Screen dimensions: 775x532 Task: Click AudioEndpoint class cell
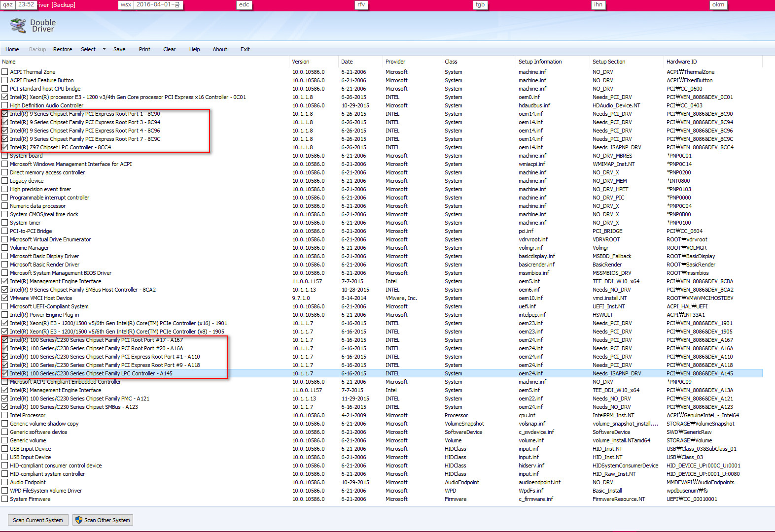[x=462, y=482]
